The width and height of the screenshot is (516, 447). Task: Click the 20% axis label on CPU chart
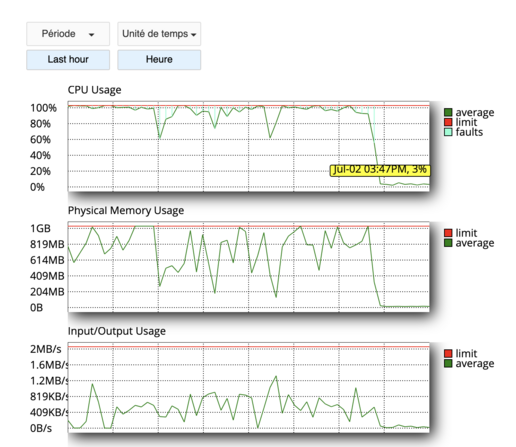tap(40, 171)
